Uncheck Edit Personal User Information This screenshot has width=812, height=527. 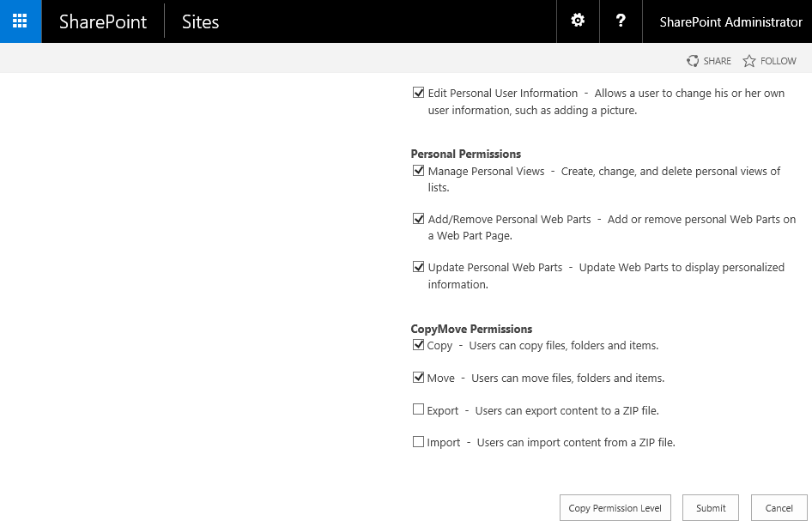tap(419, 93)
